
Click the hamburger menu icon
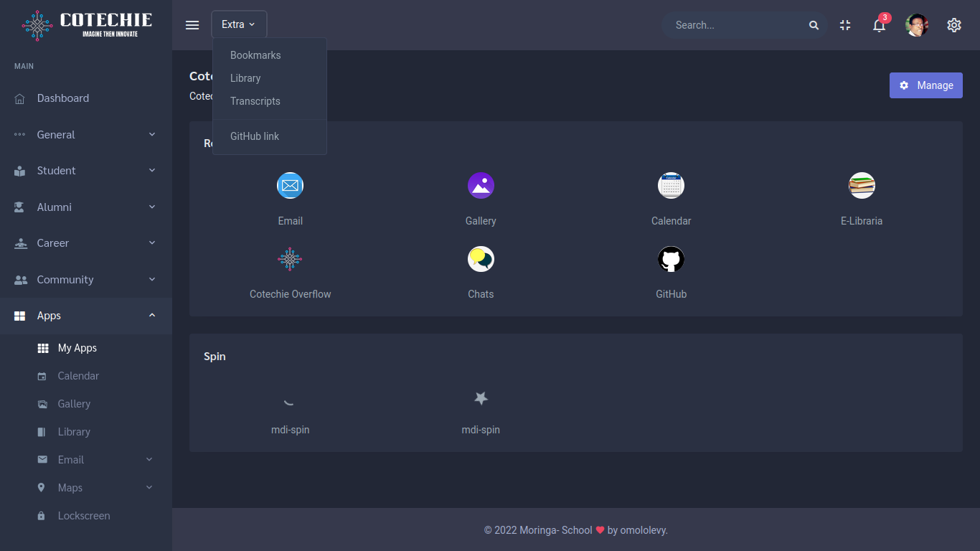[x=192, y=25]
